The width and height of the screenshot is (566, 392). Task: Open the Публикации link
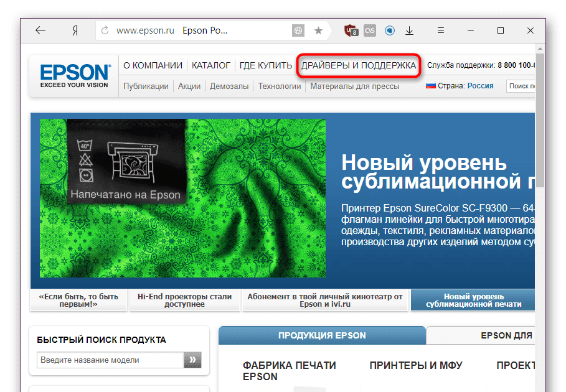click(x=146, y=86)
